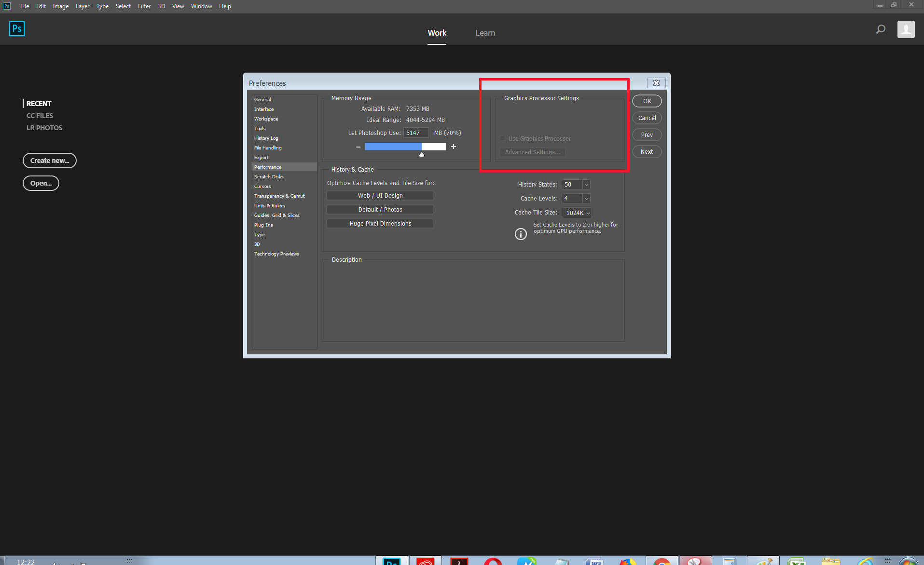Switch to the Work tab

[x=437, y=33]
